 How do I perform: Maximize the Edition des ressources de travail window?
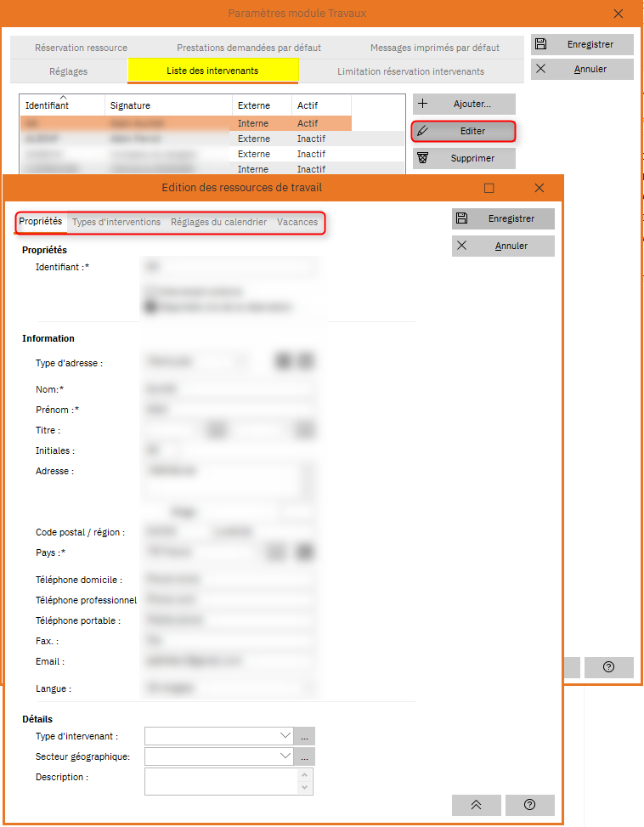click(489, 189)
